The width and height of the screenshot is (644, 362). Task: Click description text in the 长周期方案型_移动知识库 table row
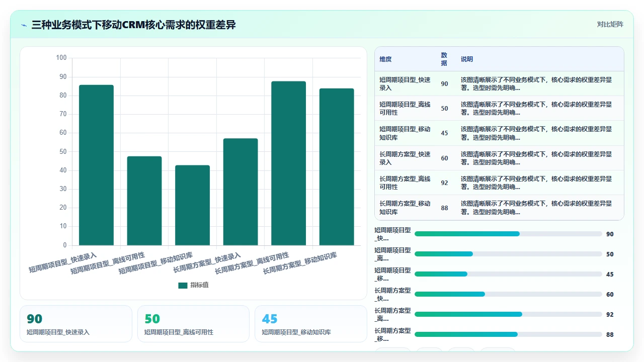536,208
